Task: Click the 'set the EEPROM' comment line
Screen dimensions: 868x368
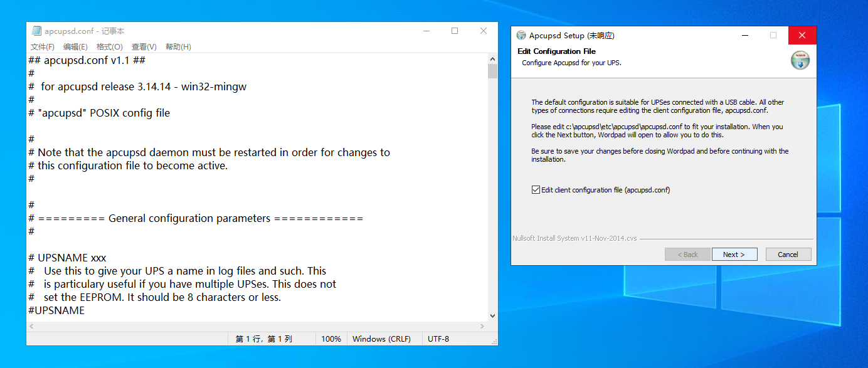Action: tap(155, 297)
